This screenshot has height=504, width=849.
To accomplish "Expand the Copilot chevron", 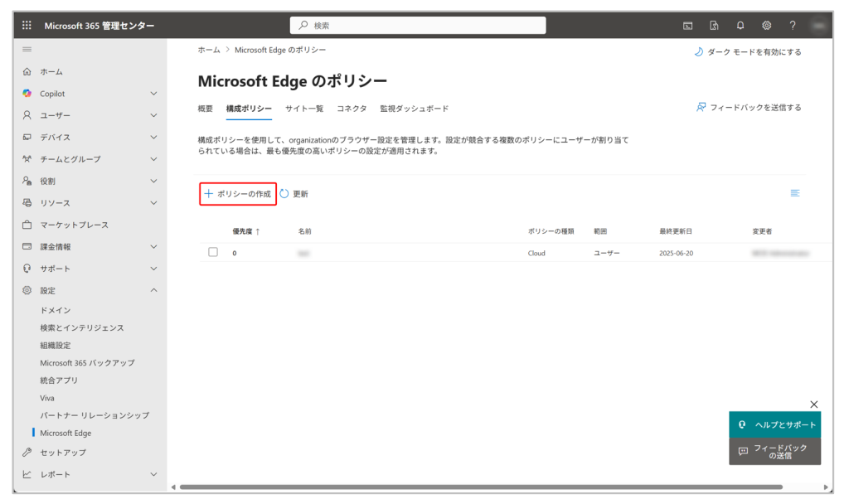I will (153, 94).
